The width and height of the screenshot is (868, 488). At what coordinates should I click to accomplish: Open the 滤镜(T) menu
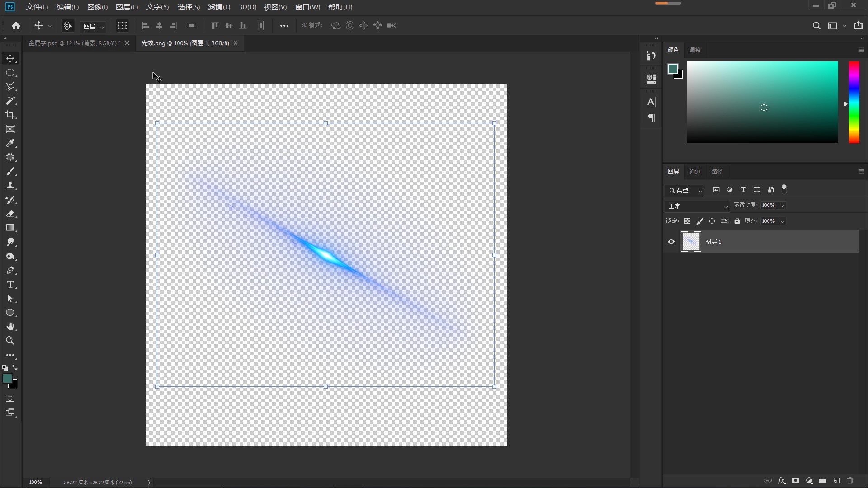(x=219, y=7)
